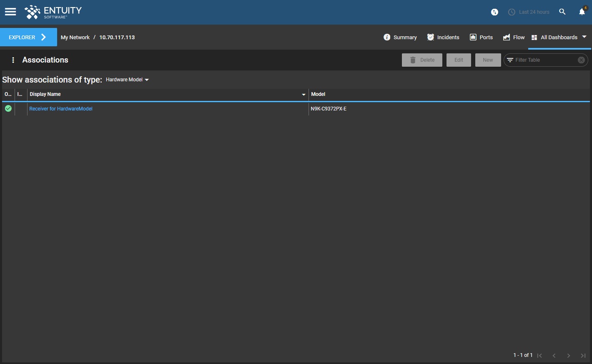Click the New association button
Image resolution: width=592 pixels, height=364 pixels.
pyautogui.click(x=488, y=60)
